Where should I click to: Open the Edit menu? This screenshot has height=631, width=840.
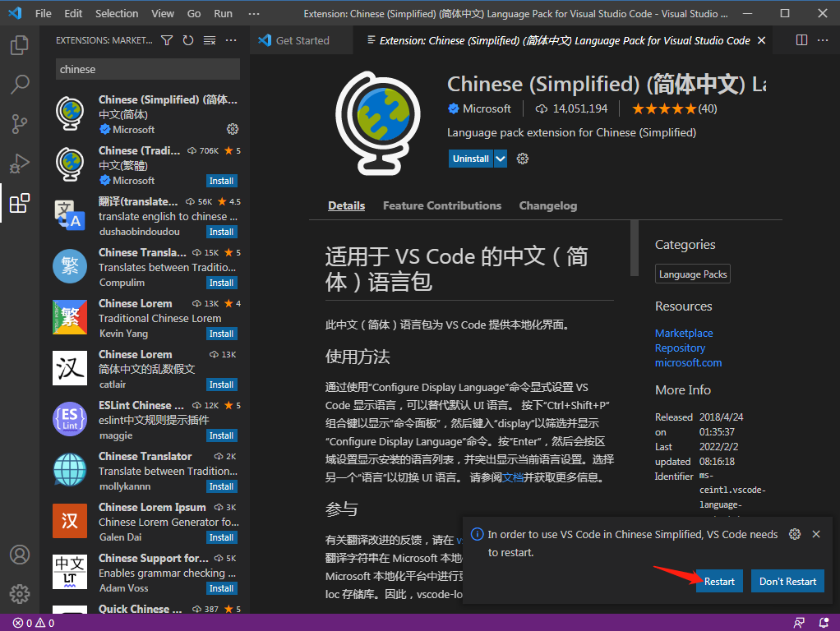[x=73, y=13]
